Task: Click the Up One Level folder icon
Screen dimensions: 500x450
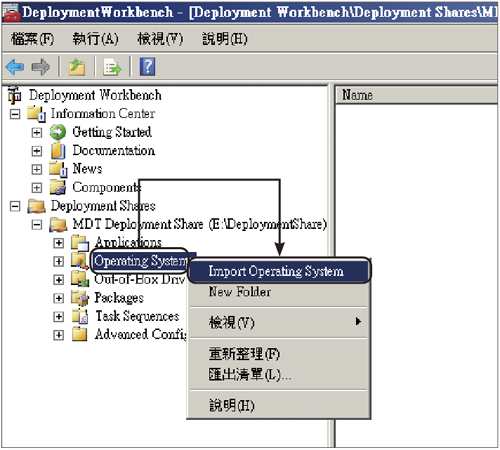Action: (x=77, y=67)
